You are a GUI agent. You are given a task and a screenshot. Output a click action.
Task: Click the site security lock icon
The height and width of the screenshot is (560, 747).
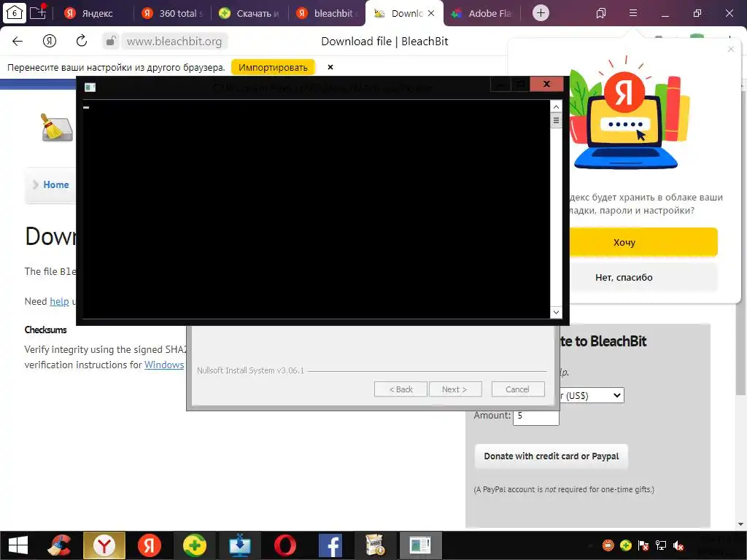click(111, 41)
